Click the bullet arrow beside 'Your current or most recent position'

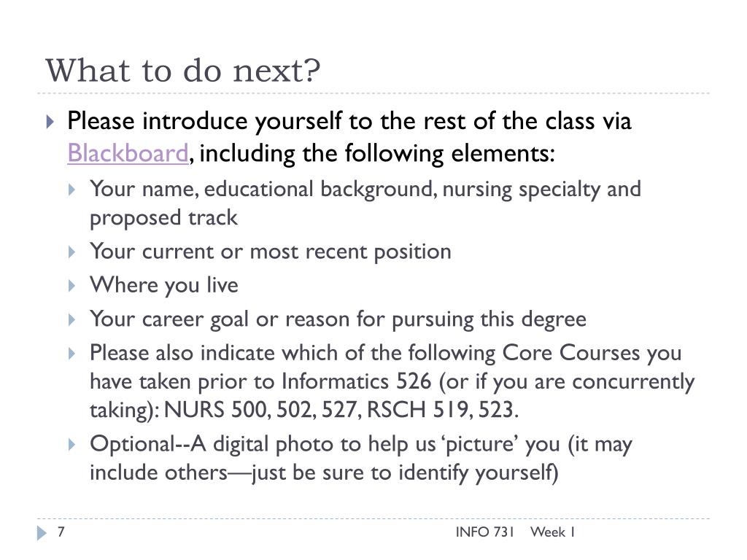coord(72,252)
